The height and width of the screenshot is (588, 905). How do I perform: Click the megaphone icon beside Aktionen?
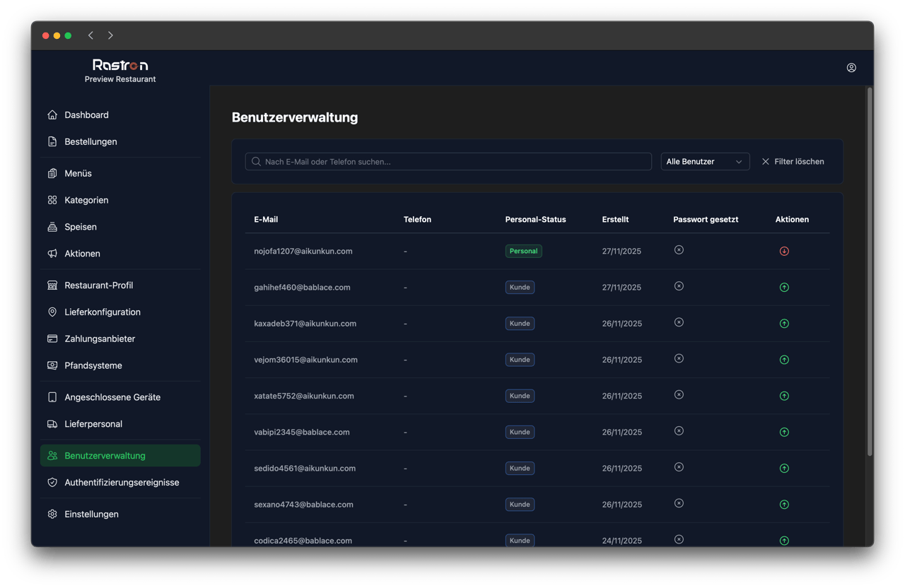click(x=52, y=254)
